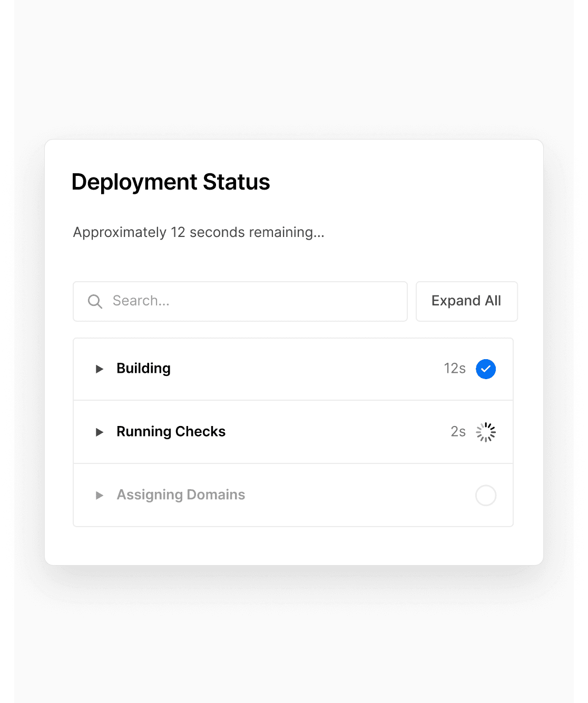588x703 pixels.
Task: Click white card area below the steps list
Action: point(293,546)
